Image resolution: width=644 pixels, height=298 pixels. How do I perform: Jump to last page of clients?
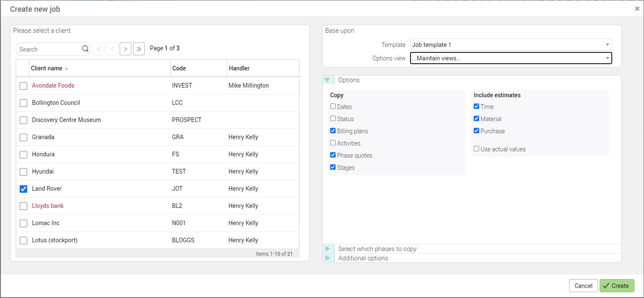[x=139, y=49]
